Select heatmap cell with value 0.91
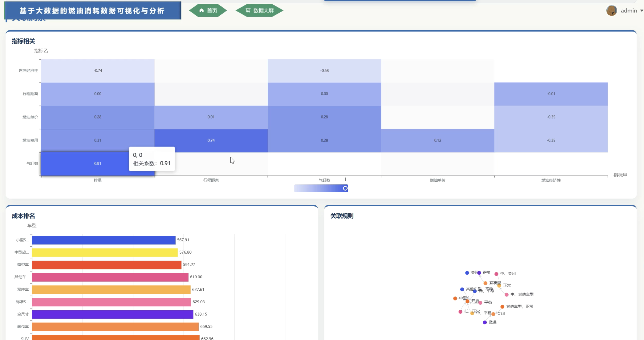644x340 pixels. coord(98,164)
